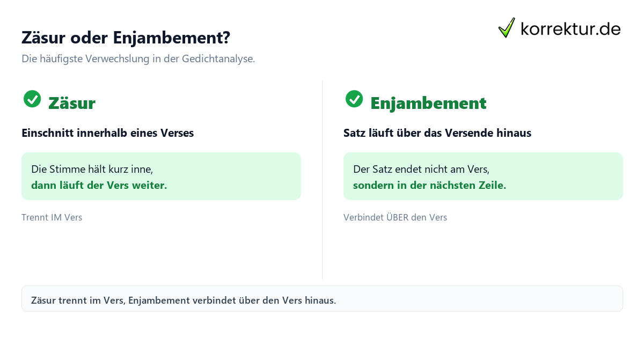Click the Zäsur example green box

161,176
